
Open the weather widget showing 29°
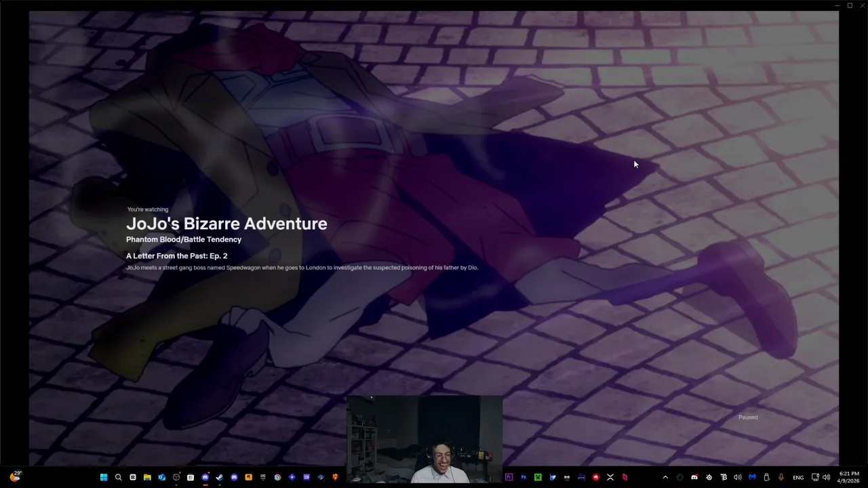point(15,476)
